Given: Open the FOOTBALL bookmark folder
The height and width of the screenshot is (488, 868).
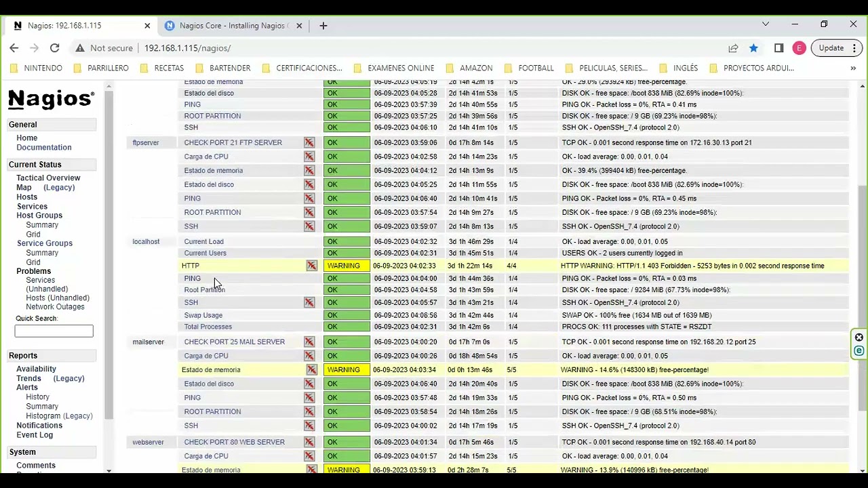Looking at the screenshot, I should pos(530,68).
